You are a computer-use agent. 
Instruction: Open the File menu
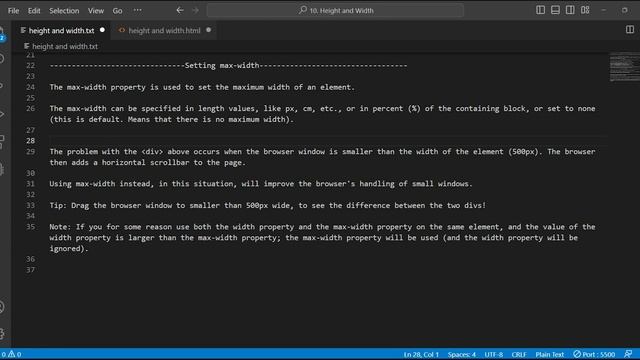coord(13,11)
